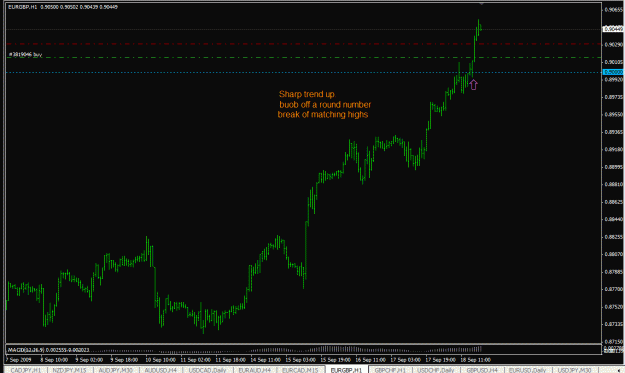
Task: Click the 0.90105 price scale label
Action: tap(613, 62)
